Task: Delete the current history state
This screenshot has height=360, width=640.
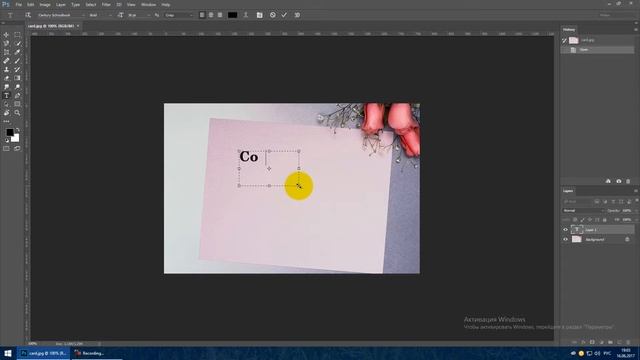Action: [628, 181]
